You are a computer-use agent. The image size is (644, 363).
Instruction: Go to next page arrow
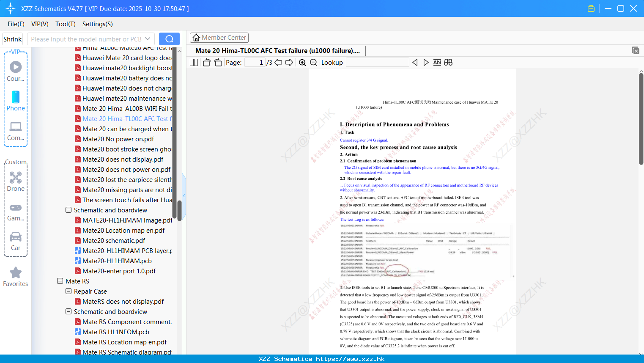click(289, 62)
